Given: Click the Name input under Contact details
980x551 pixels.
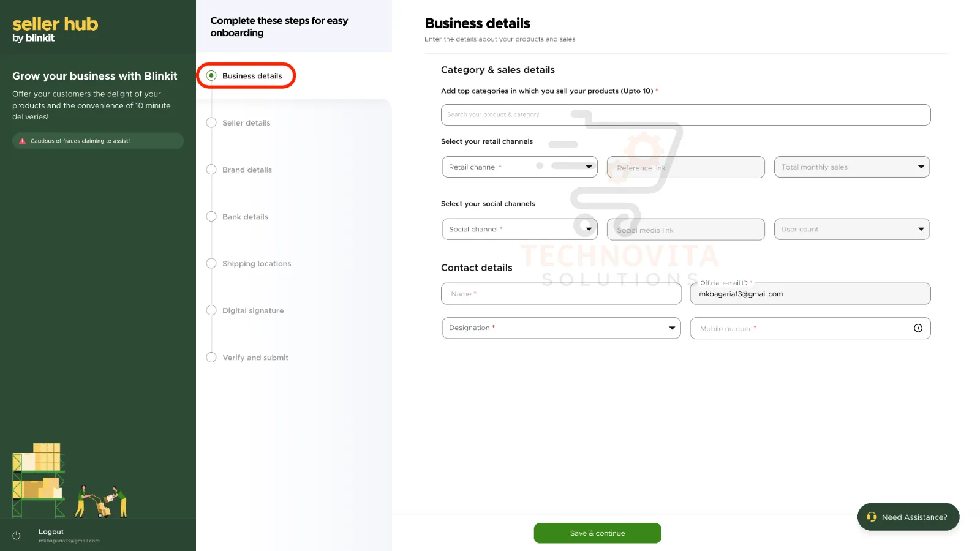Looking at the screenshot, I should tap(560, 293).
